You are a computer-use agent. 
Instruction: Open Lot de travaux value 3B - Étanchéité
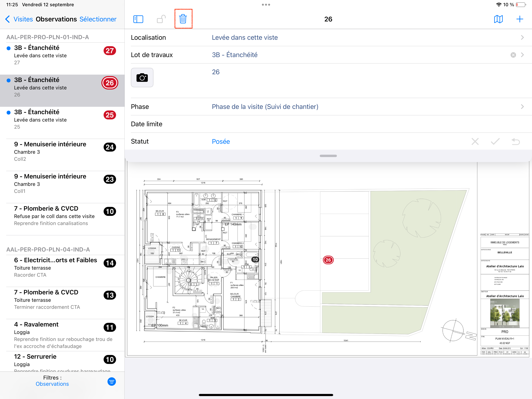pos(234,55)
